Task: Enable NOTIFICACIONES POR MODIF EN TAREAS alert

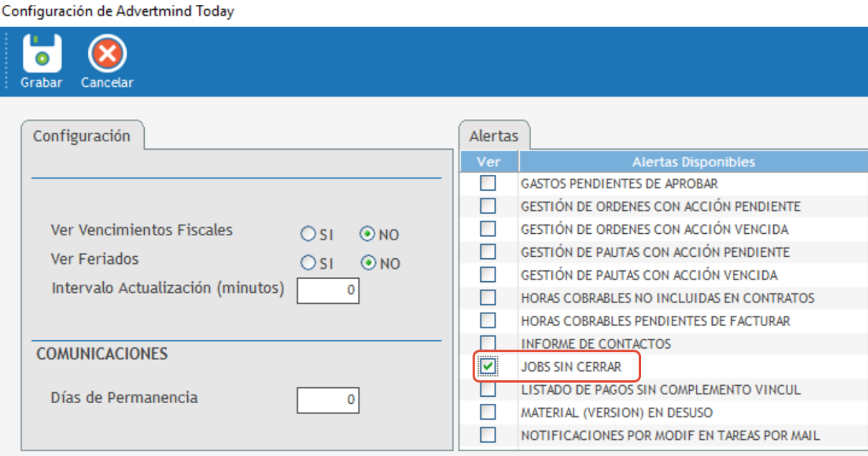Action: (488, 435)
